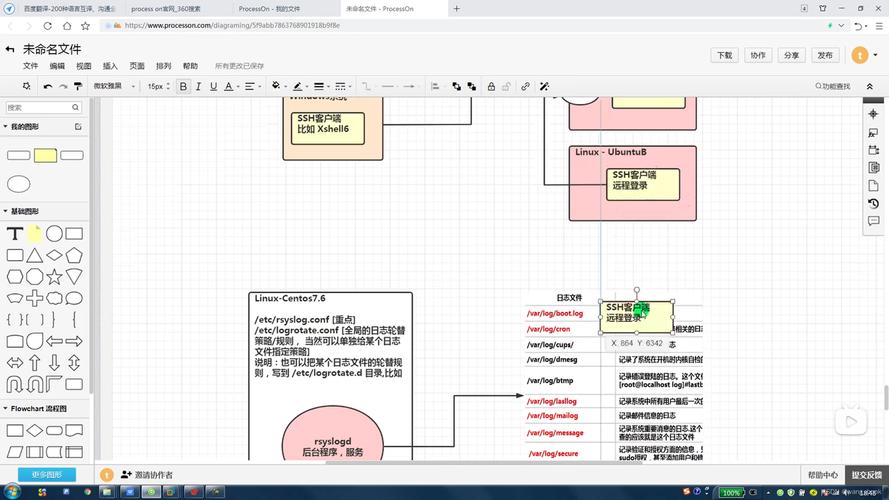Select the speech bubble shape
This screenshot has height=500, width=889.
click(74, 298)
